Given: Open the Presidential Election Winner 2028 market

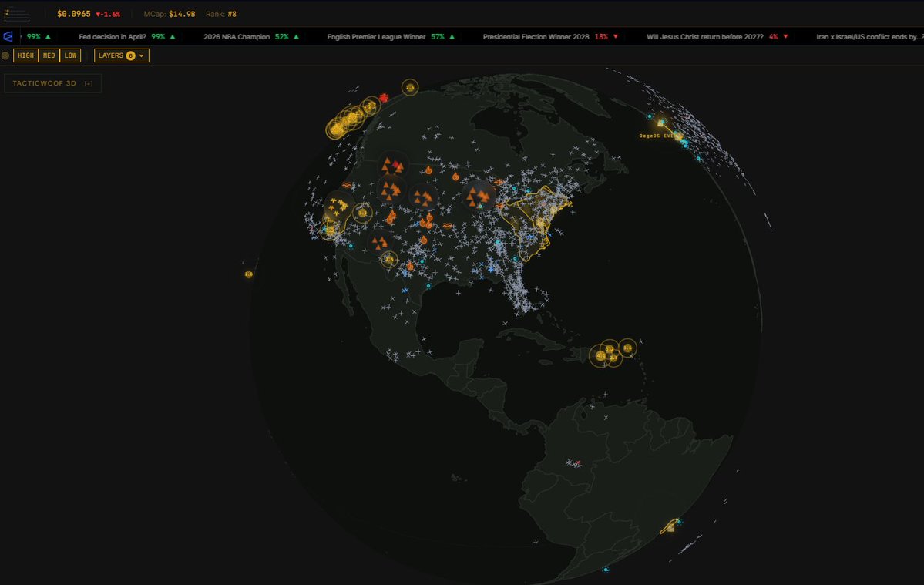Looking at the screenshot, I should (537, 36).
